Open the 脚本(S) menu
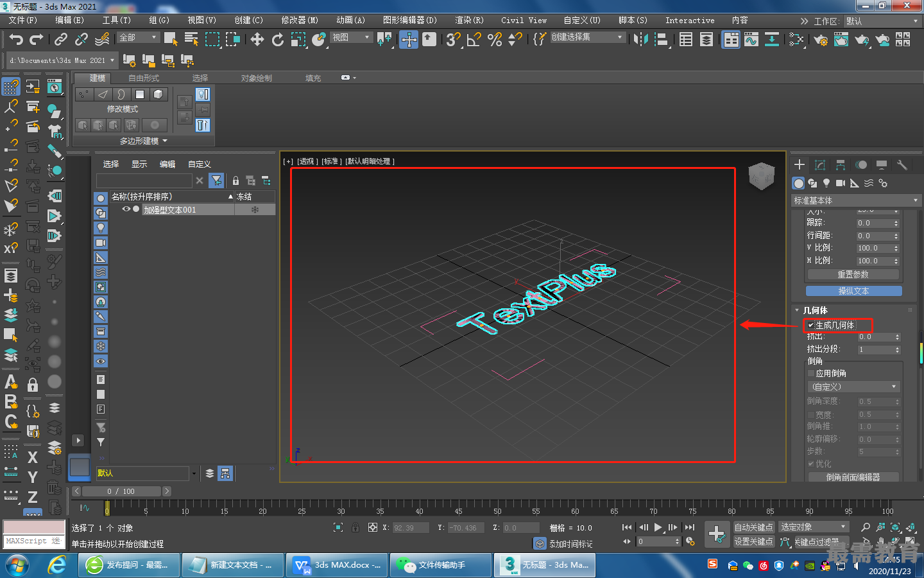The image size is (924, 578). point(633,20)
